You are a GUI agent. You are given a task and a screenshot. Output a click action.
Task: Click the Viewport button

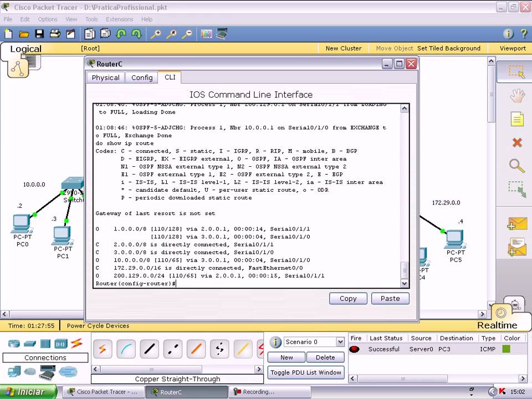click(x=513, y=48)
